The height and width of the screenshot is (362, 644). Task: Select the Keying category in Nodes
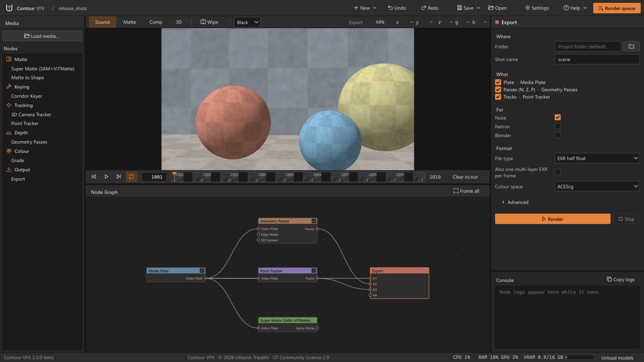tap(42, 87)
